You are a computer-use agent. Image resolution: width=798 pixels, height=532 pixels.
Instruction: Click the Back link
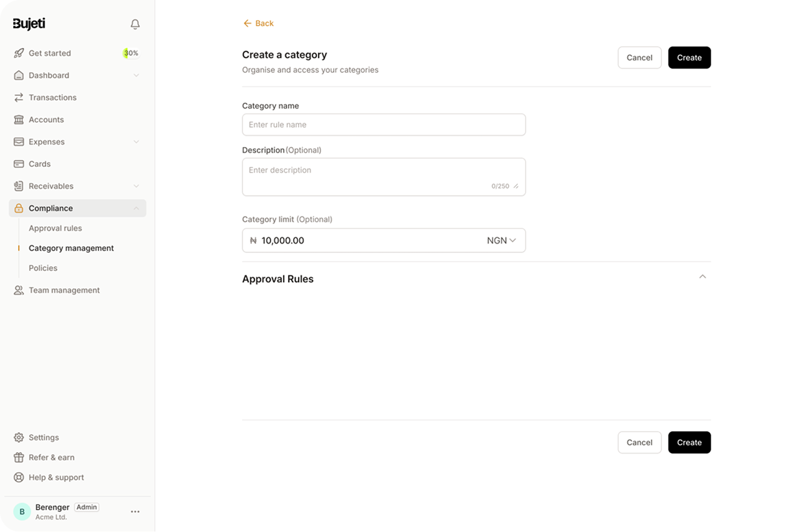click(258, 23)
